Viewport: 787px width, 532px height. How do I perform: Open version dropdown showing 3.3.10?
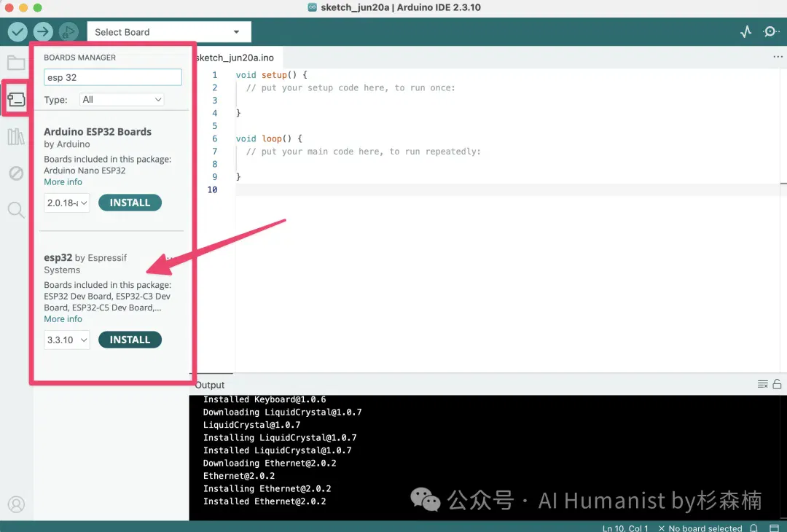click(x=67, y=340)
